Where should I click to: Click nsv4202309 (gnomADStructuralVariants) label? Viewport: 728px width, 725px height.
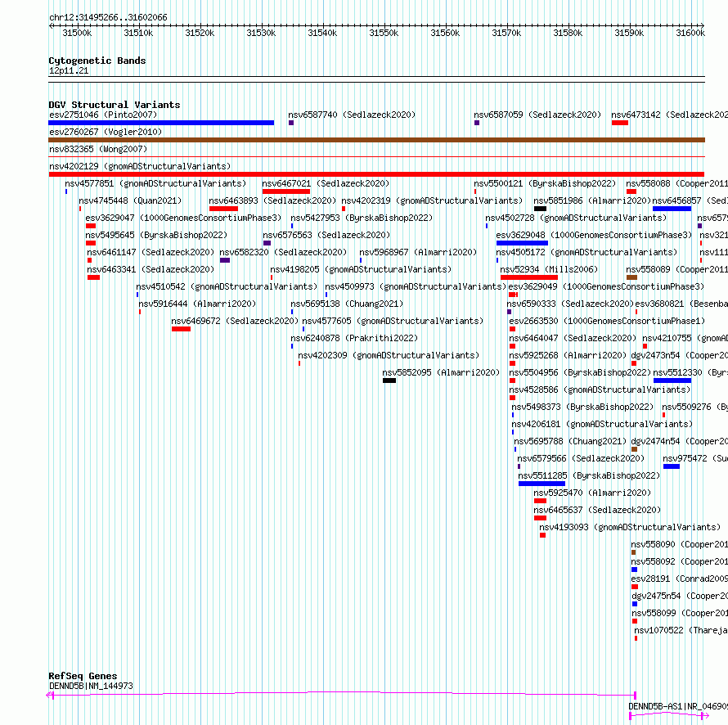coord(389,355)
